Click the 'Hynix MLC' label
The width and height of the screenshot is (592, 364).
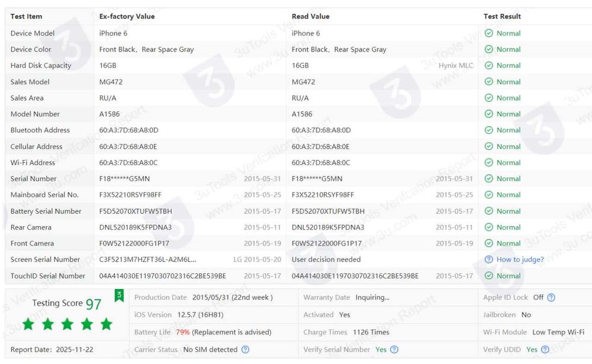456,66
